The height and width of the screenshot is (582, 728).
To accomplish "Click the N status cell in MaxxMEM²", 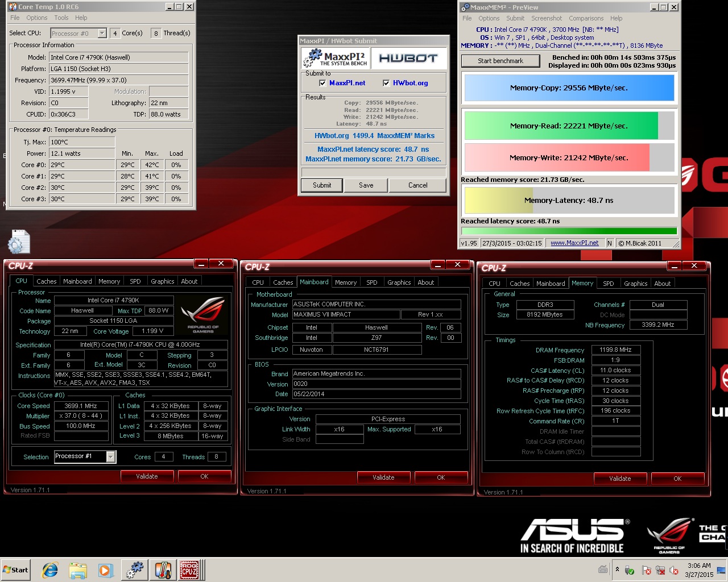I will click(x=610, y=243).
